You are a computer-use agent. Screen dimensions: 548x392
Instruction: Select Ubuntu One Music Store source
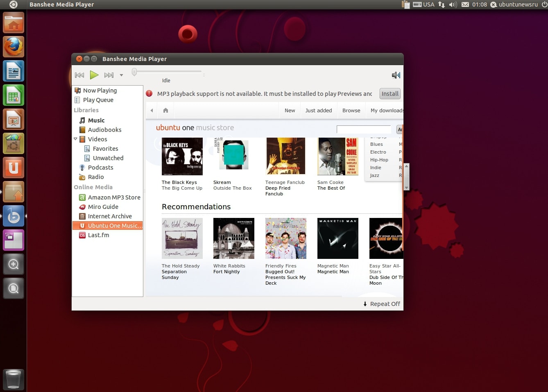107,226
